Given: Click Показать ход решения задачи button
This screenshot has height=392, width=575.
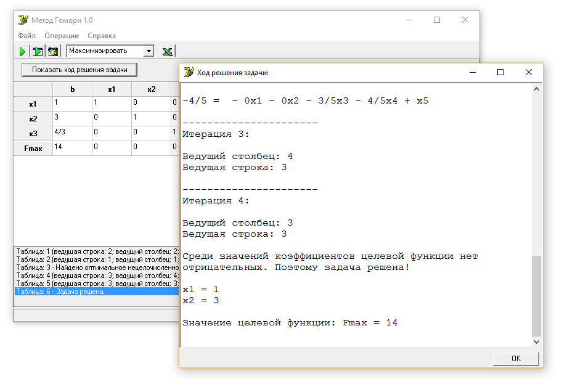Looking at the screenshot, I should [80, 70].
